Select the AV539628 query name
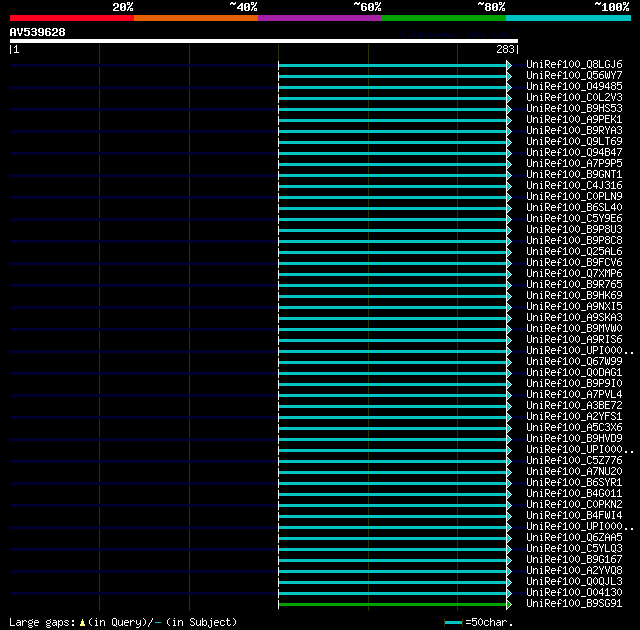 click(x=38, y=32)
